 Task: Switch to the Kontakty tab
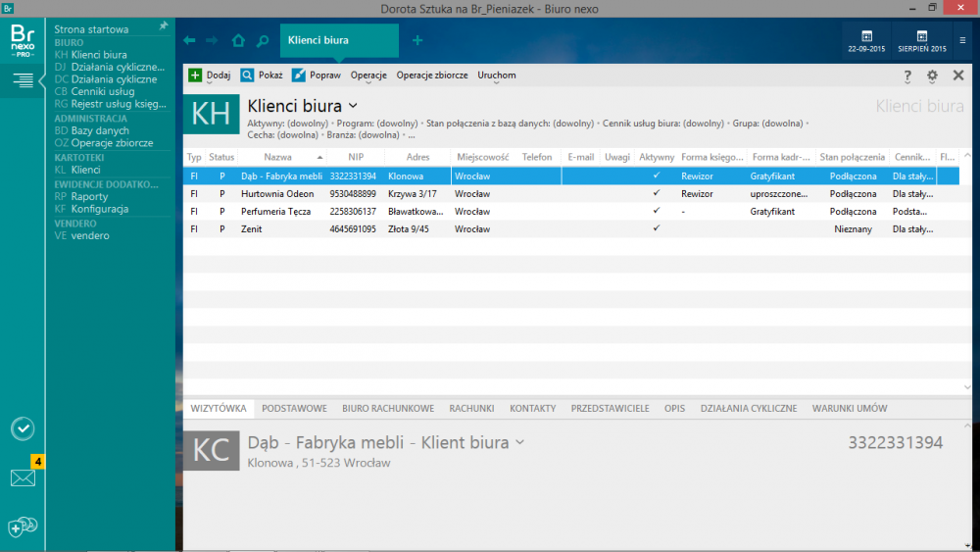(532, 408)
